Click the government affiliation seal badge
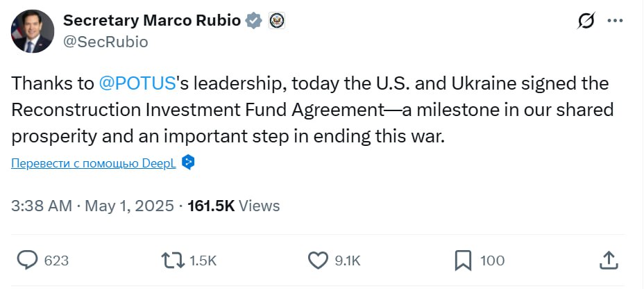Image resolution: width=644 pixels, height=289 pixels. [x=278, y=21]
